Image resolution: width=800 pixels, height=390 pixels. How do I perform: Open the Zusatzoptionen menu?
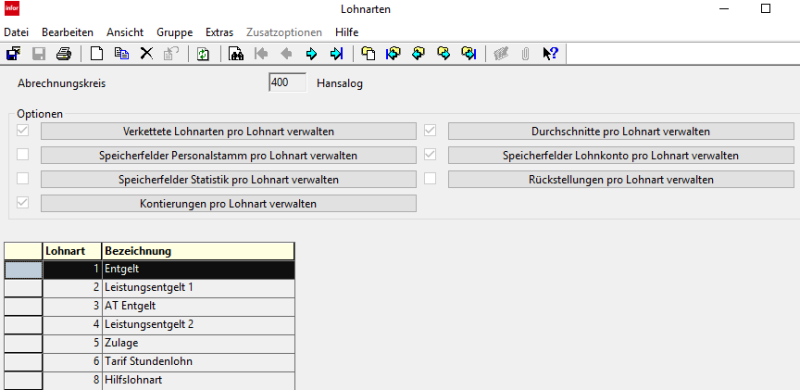(284, 32)
